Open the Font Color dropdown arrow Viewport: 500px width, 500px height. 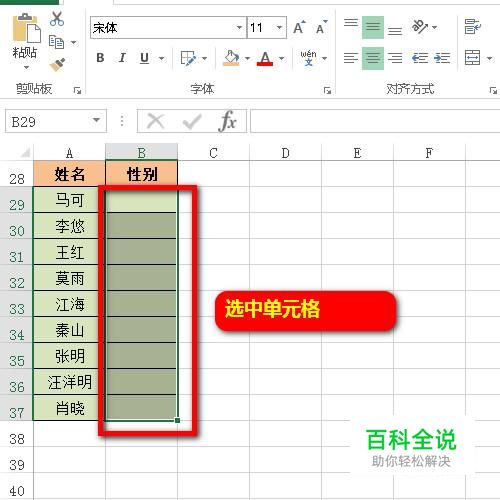282,59
